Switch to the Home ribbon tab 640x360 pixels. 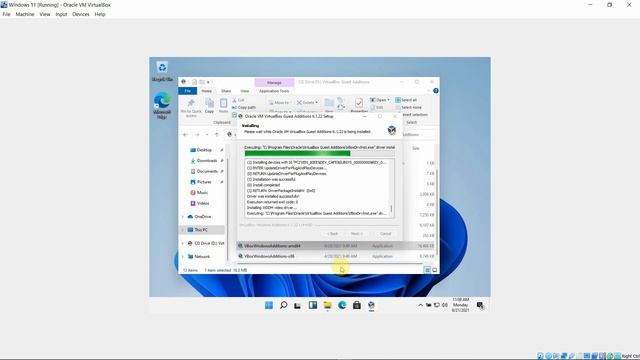pyautogui.click(x=207, y=91)
